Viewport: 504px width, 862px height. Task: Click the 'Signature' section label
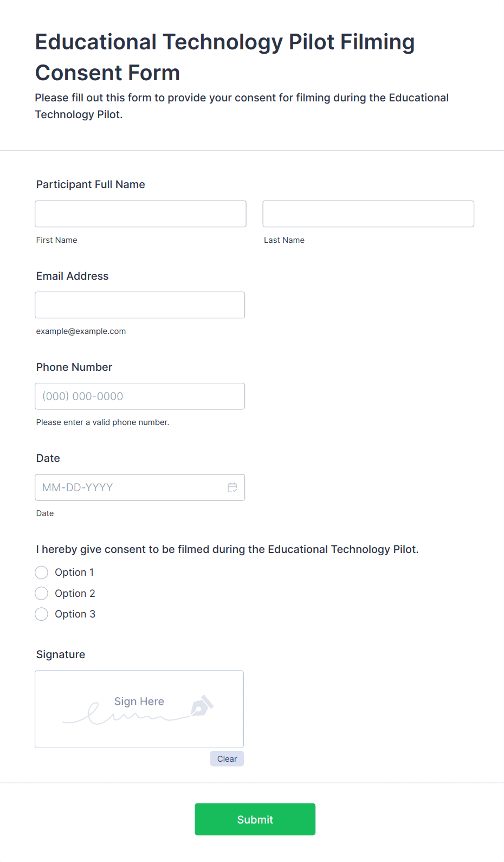click(61, 654)
